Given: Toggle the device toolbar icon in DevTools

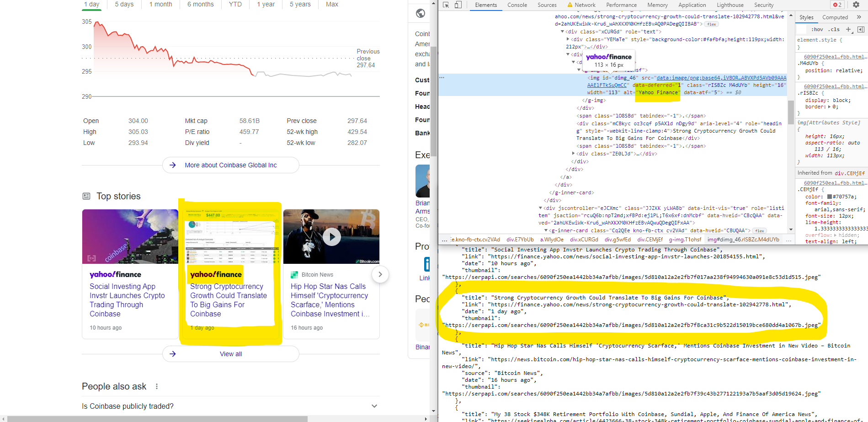Looking at the screenshot, I should (x=458, y=5).
